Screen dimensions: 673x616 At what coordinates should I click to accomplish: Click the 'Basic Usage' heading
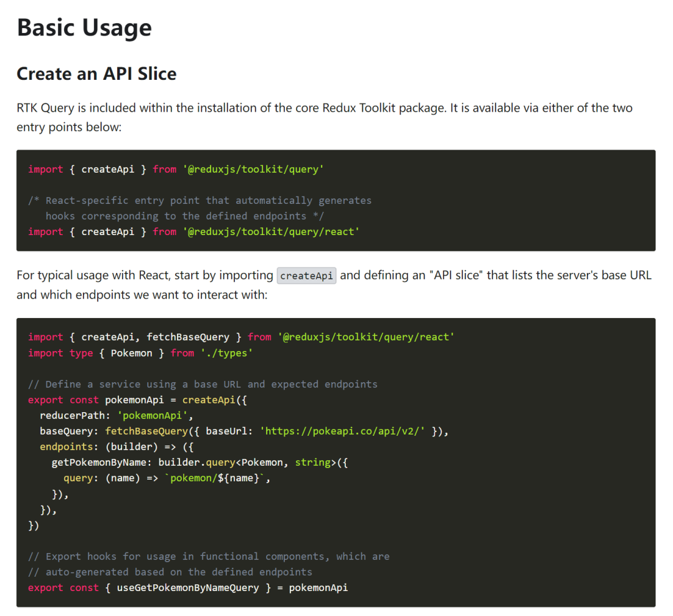click(x=84, y=28)
